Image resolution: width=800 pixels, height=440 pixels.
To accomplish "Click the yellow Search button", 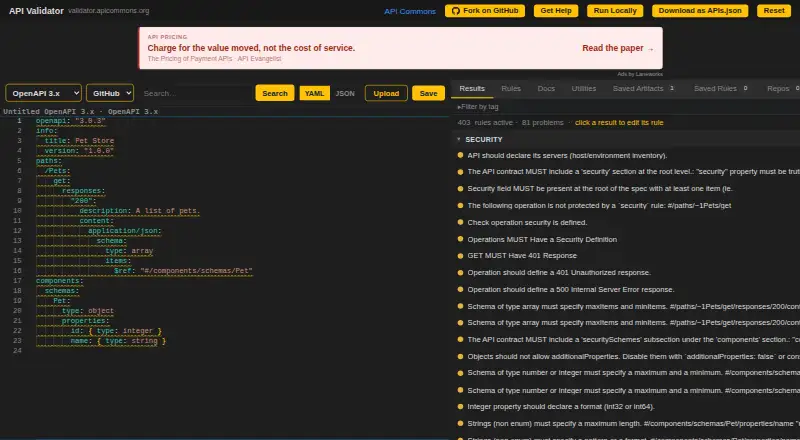I will click(x=274, y=93).
